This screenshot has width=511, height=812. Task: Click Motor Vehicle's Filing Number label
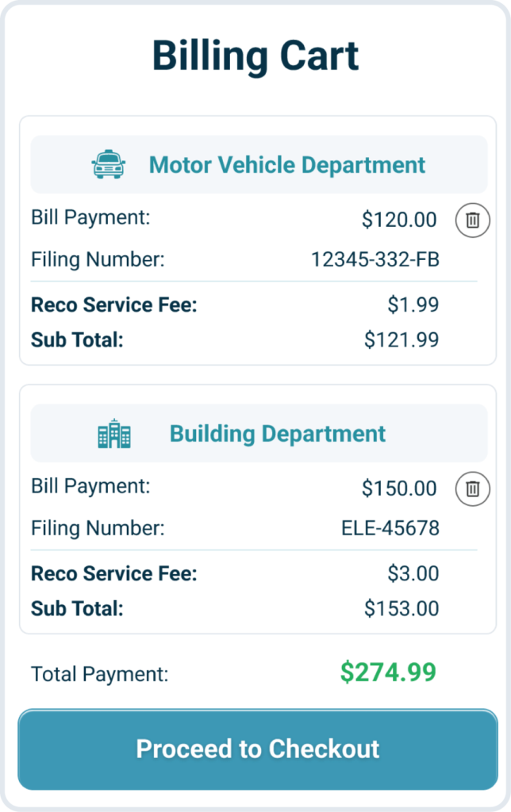pos(98,259)
